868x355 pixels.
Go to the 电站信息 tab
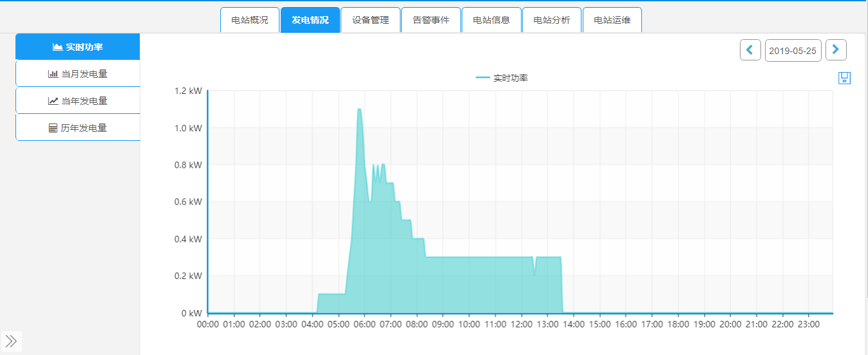pyautogui.click(x=491, y=20)
